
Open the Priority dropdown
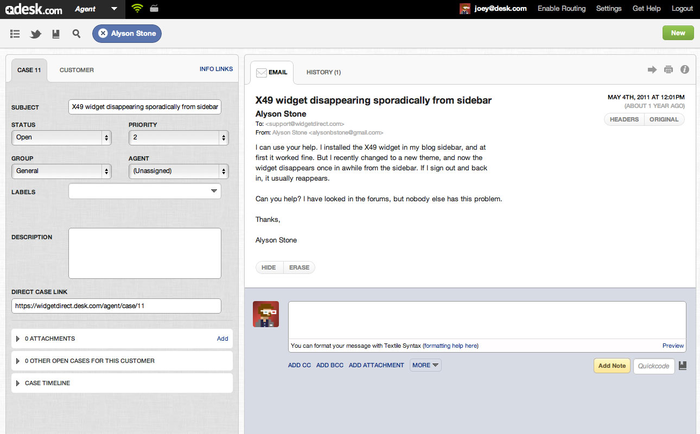(175, 139)
